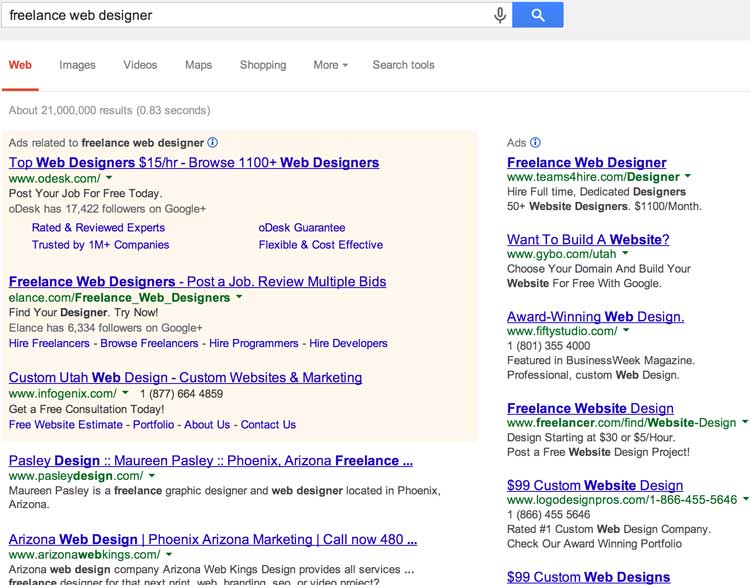Switch to the Images tab
750x585 pixels.
[x=77, y=65]
